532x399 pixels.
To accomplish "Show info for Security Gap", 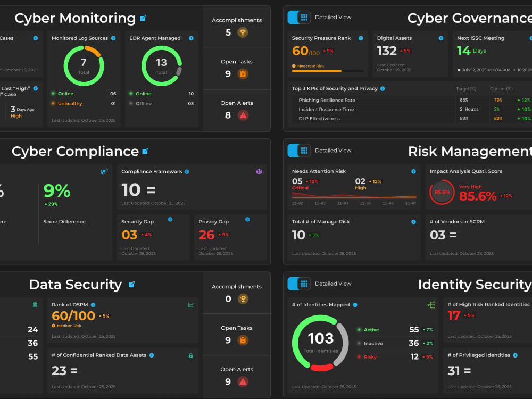I will (170, 220).
